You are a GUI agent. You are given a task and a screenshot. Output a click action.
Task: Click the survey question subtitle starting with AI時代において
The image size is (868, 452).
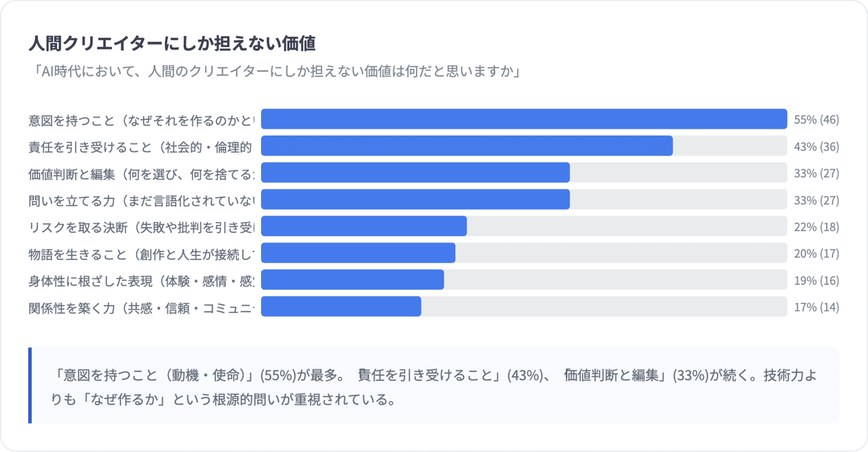tap(275, 72)
